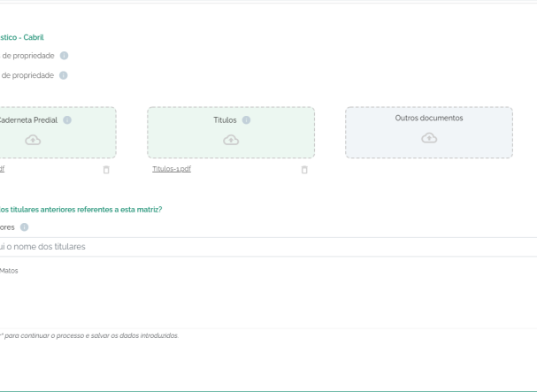Viewport: 537px width, 392px height.
Task: Open the Titulos-1.pdf file link
Action: click(x=172, y=169)
